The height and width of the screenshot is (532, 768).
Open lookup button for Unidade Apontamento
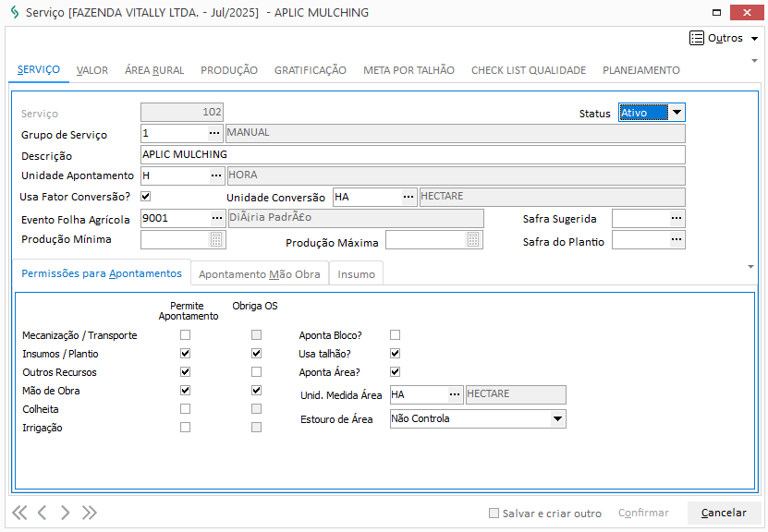pos(215,175)
